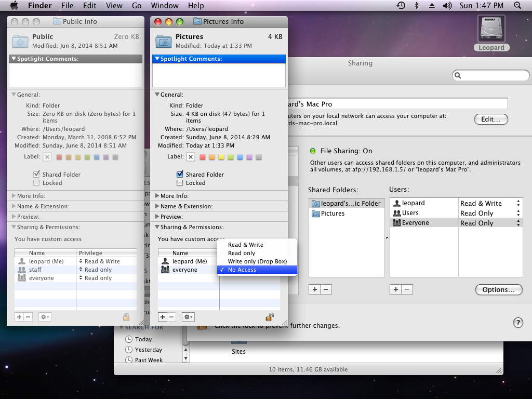
Task: Collapse Spotlight Comments in Pictures Info
Action: click(157, 59)
